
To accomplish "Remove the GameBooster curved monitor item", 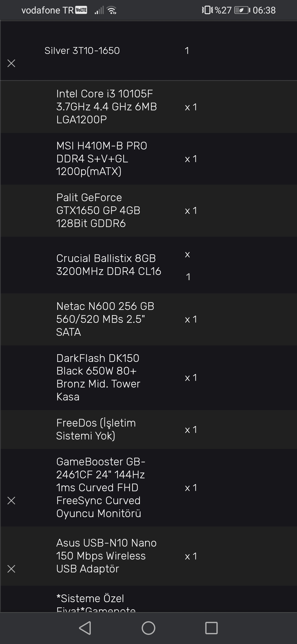I will pyautogui.click(x=11, y=501).
